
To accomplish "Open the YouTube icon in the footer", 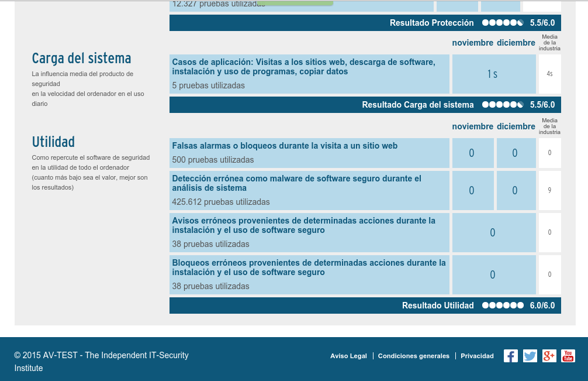I will (x=568, y=356).
